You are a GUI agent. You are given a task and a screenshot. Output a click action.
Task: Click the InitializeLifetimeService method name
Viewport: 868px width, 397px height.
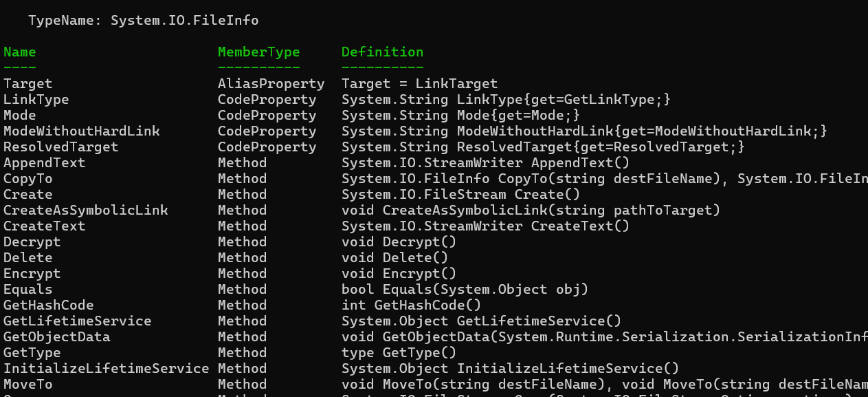(x=106, y=369)
